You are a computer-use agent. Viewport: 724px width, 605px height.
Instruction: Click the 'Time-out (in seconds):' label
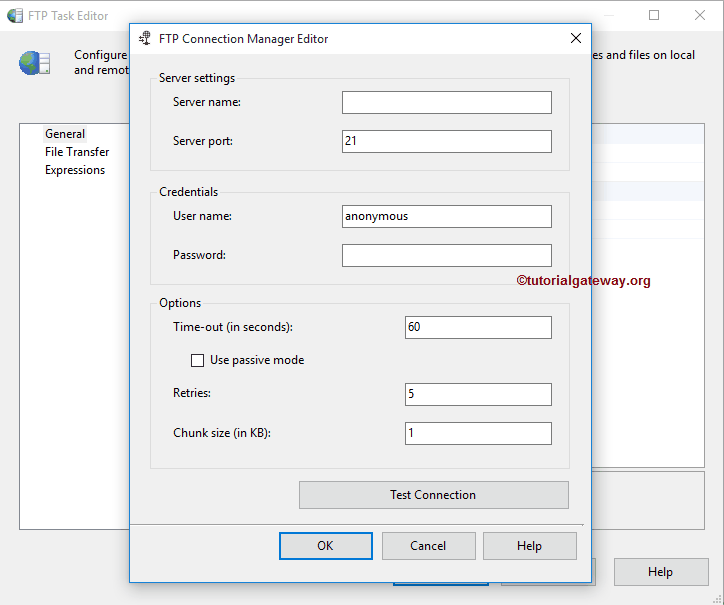[233, 327]
